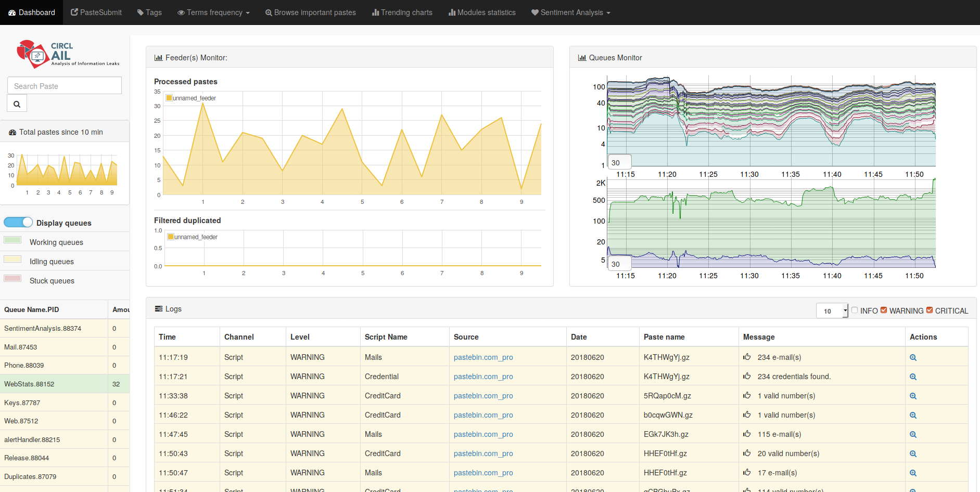
Task: Open the pastebin.com_pro link in the Credential row
Action: 483,376
